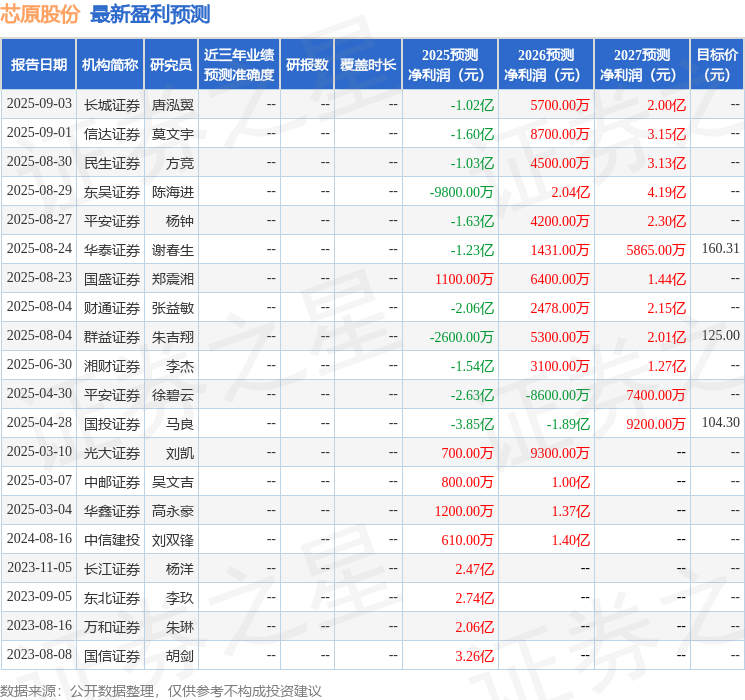Click the 数据来源 disclaimer footer text
Screen dimensions: 745x700
[161, 691]
